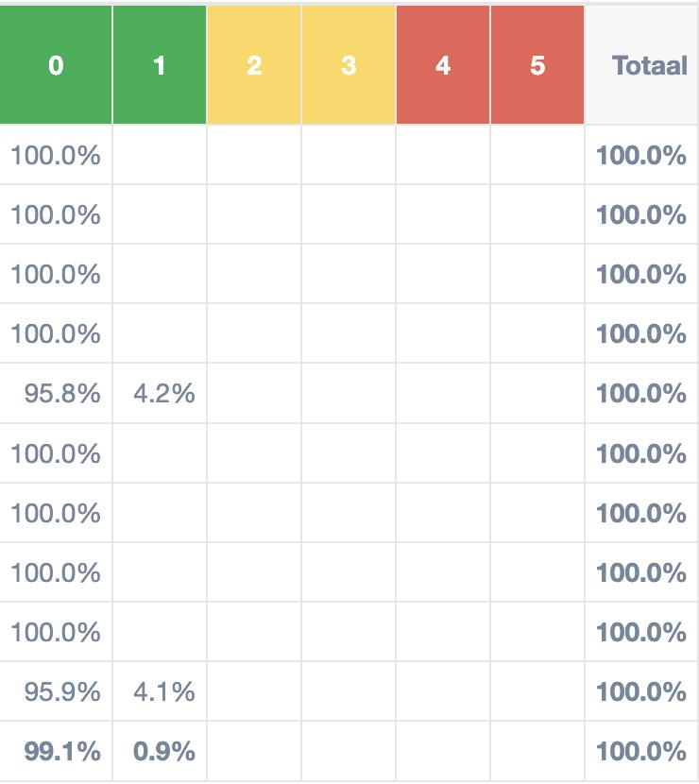Click the green column header 0
Screen dimensions: 699x784
(56, 65)
